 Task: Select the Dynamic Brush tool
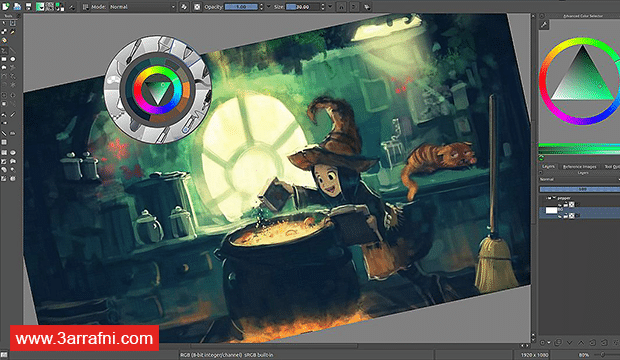4,85
